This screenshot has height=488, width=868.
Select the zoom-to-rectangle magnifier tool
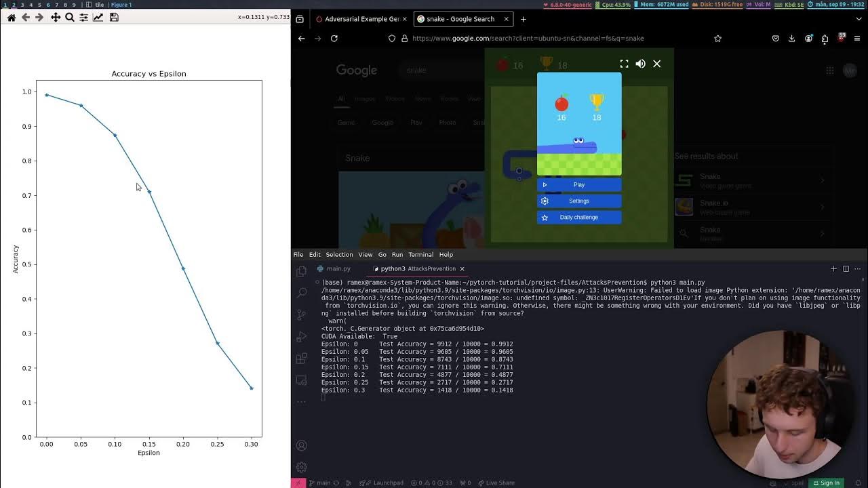pyautogui.click(x=69, y=18)
